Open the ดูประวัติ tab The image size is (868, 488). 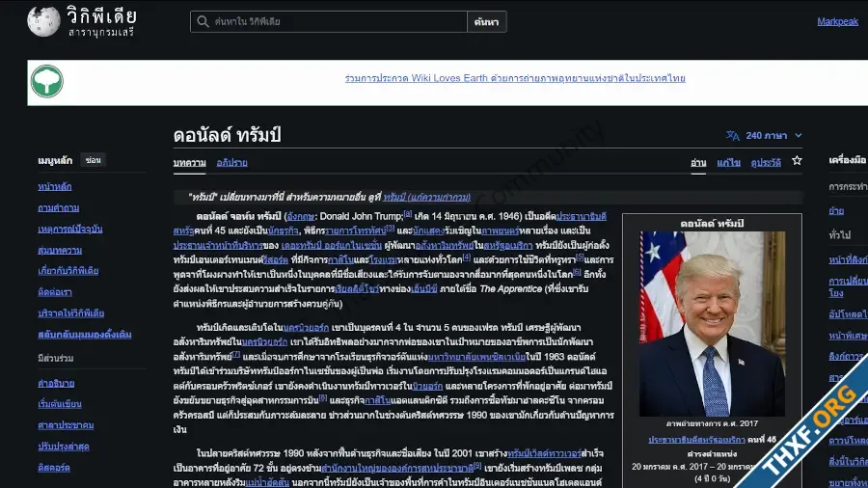(766, 163)
